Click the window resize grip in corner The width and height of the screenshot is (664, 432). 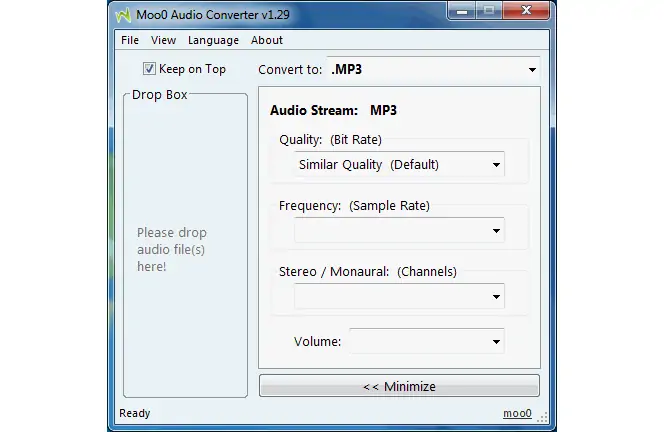(542, 417)
